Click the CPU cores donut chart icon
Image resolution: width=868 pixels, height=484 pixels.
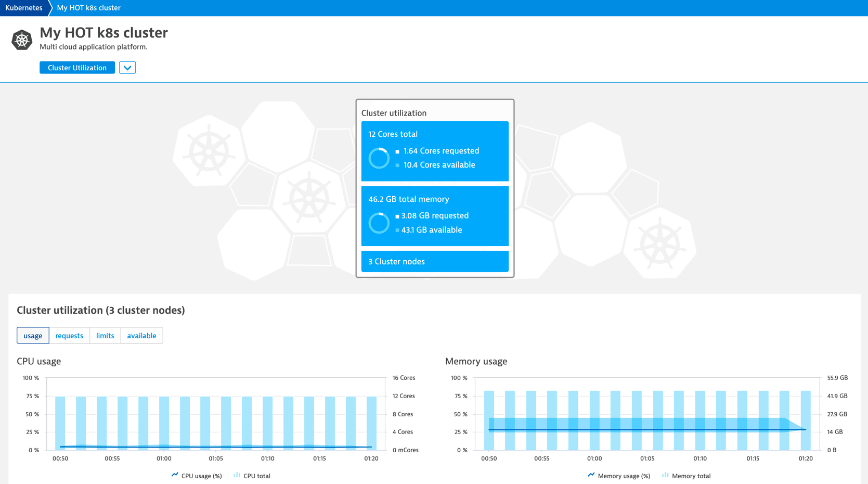(379, 158)
